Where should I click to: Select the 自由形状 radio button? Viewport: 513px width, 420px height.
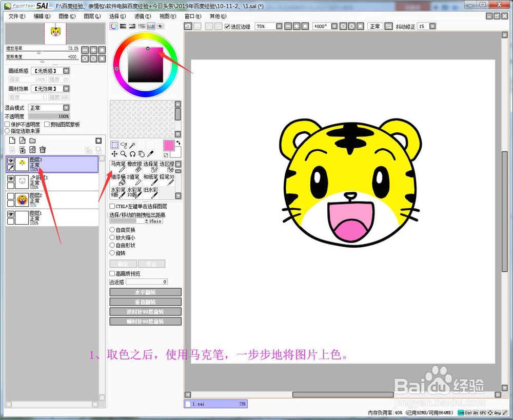coord(112,245)
